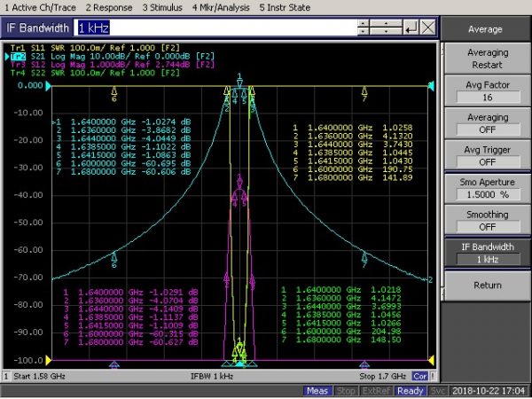This screenshot has height=399, width=532.
Task: Click the ExtRef status indicator
Action: click(x=375, y=391)
